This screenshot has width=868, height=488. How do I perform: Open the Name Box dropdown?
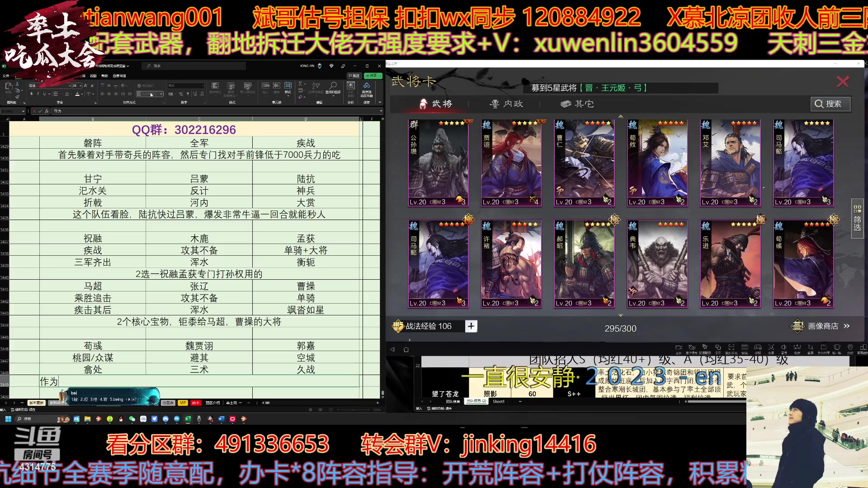[24, 111]
